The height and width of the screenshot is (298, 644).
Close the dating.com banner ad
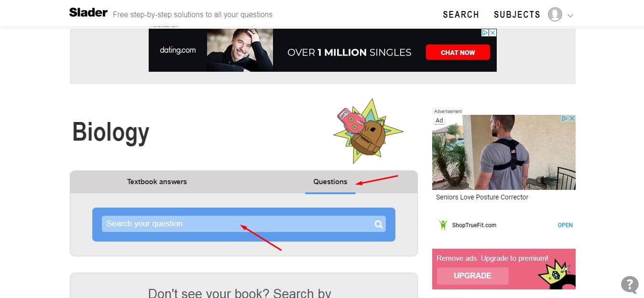point(492,33)
